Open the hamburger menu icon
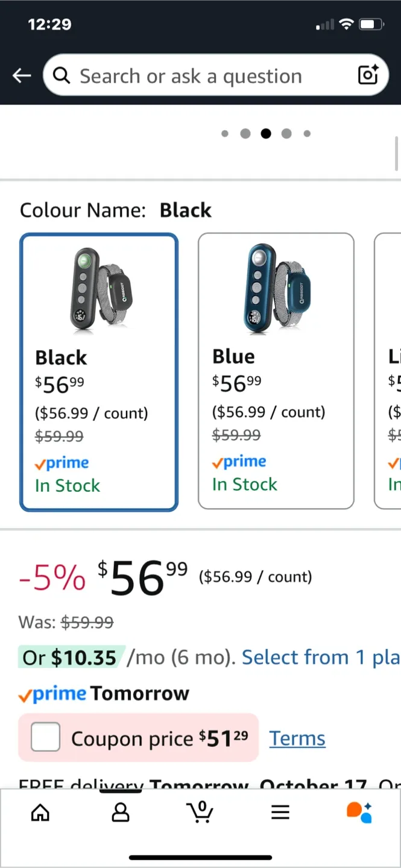 click(x=280, y=813)
